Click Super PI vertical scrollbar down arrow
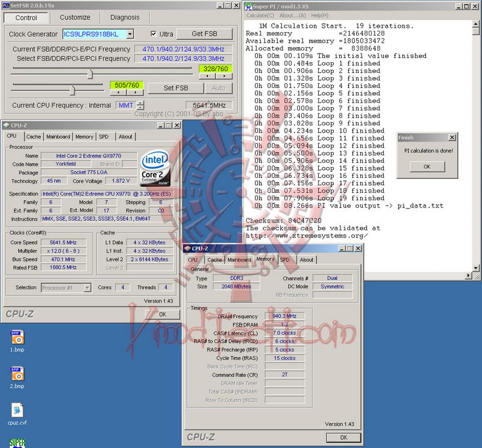The width and height of the screenshot is (482, 448). 475,268
